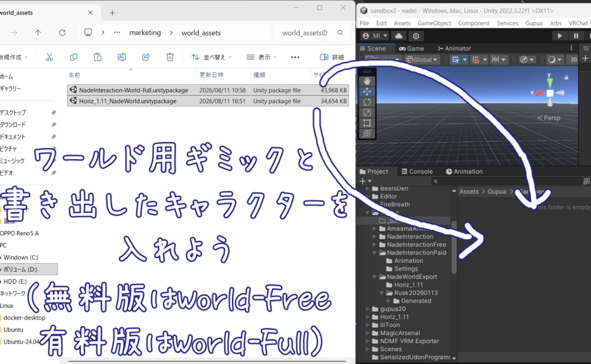Open Unity version control shield icon
Viewport: 591px width, 364px height.
click(416, 36)
